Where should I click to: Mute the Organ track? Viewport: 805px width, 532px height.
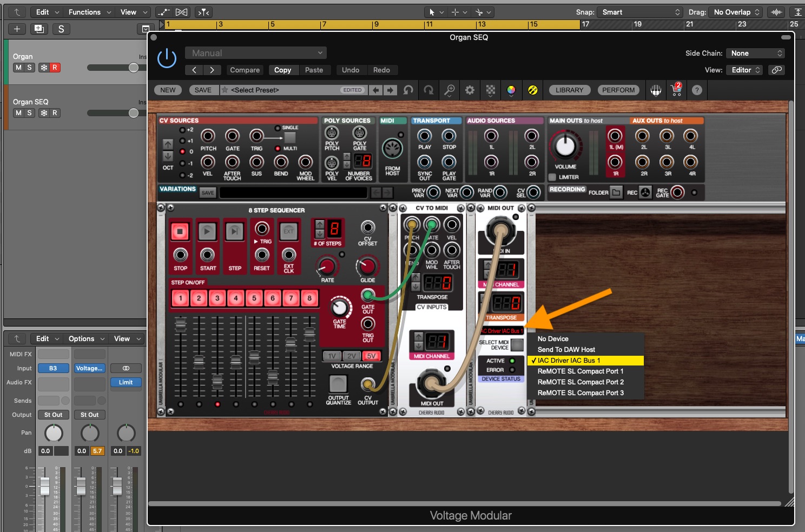[x=19, y=68]
